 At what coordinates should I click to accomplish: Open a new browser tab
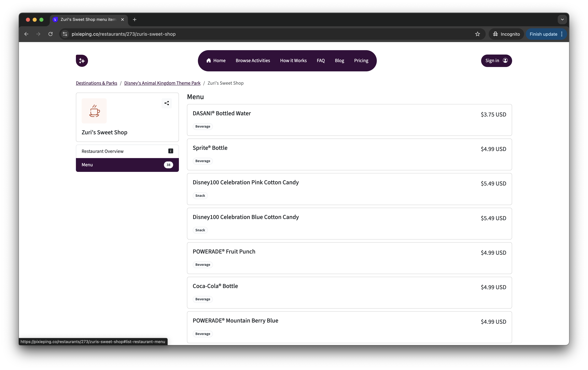(134, 20)
